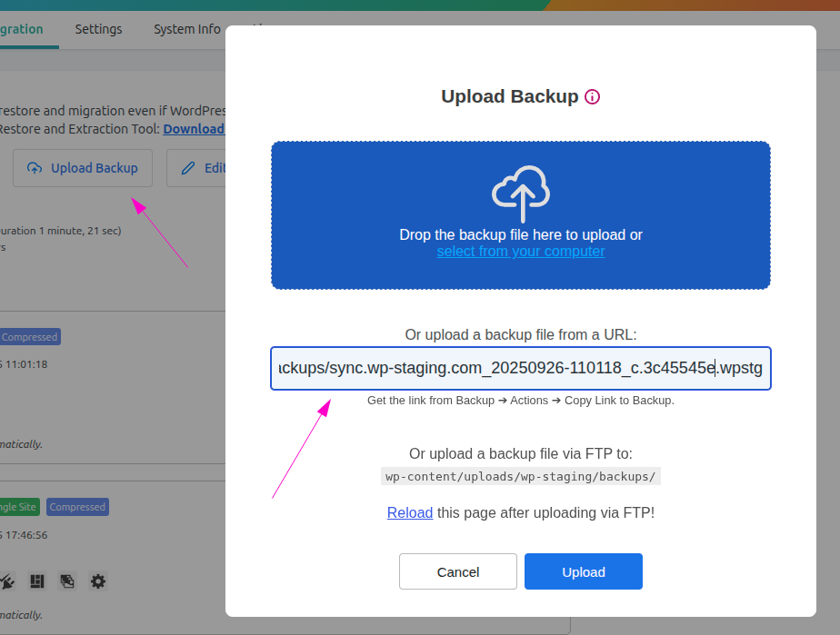The image size is (840, 635).
Task: Switch to the System Info tab
Action: (186, 29)
